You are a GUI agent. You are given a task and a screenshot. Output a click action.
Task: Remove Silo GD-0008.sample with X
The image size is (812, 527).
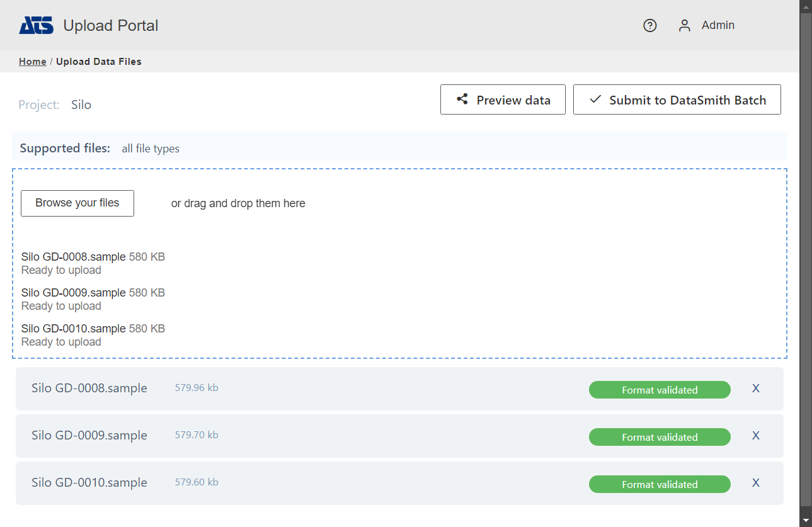click(x=756, y=388)
